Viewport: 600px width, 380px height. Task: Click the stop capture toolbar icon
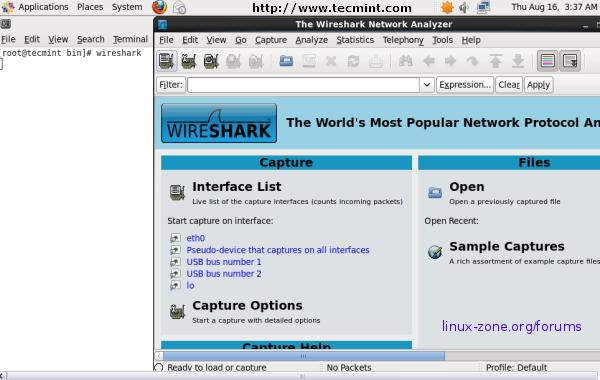[233, 61]
